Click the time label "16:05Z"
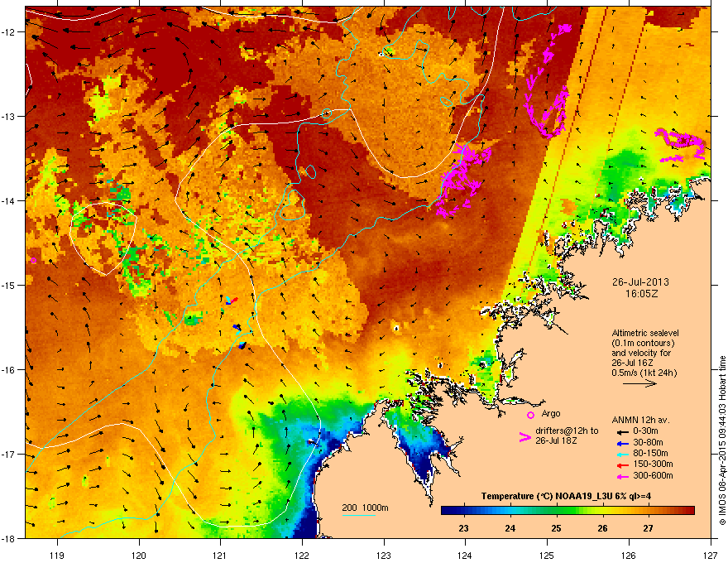Viewport: 728px width, 563px height. tap(641, 294)
